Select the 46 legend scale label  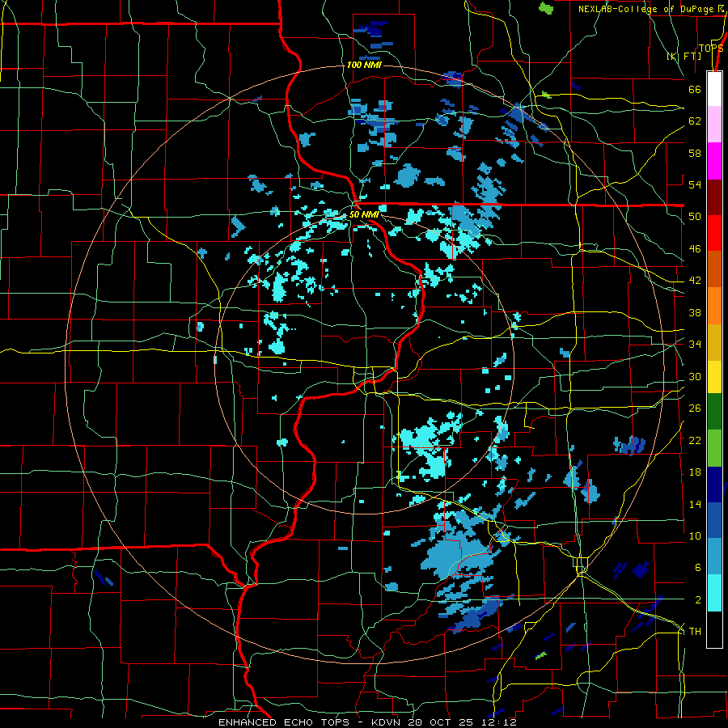coord(695,248)
